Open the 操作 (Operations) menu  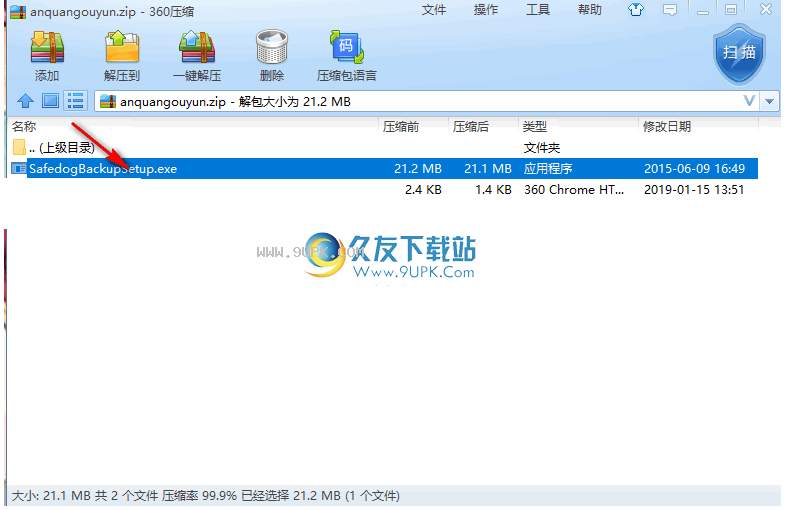point(486,10)
